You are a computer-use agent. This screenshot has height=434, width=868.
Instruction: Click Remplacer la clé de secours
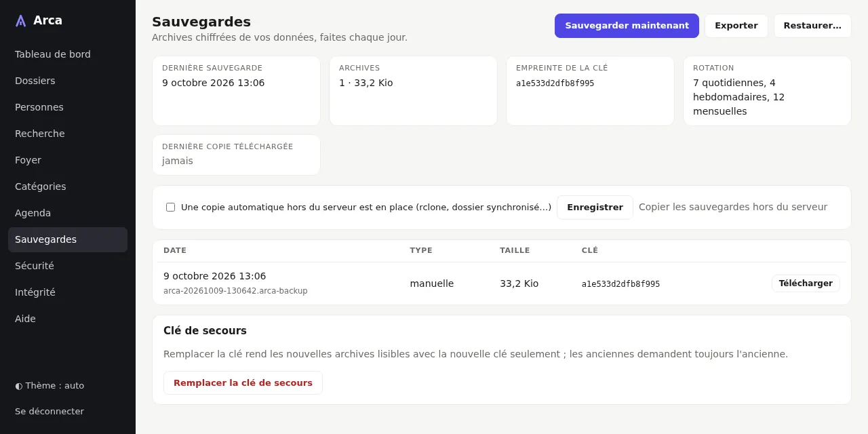click(x=243, y=382)
